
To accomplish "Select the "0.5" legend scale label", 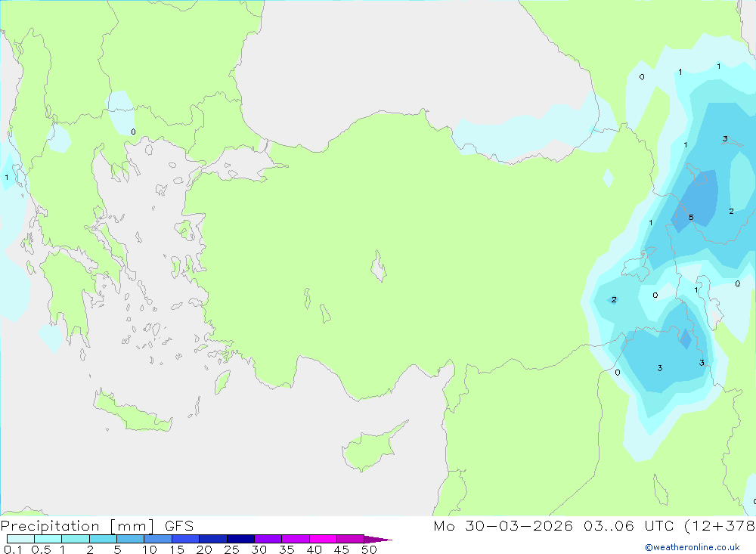I will (x=41, y=549).
